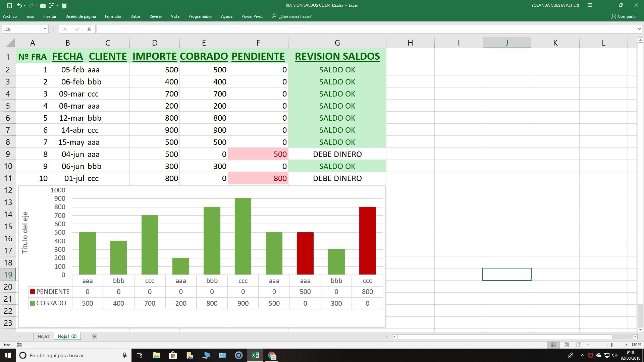This screenshot has height=362, width=644.
Task: Switch to the Hoja1 sheet tab
Action: click(43, 336)
